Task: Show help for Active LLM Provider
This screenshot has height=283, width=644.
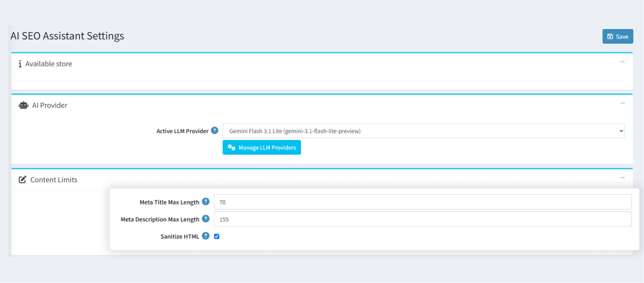Action: [x=215, y=131]
